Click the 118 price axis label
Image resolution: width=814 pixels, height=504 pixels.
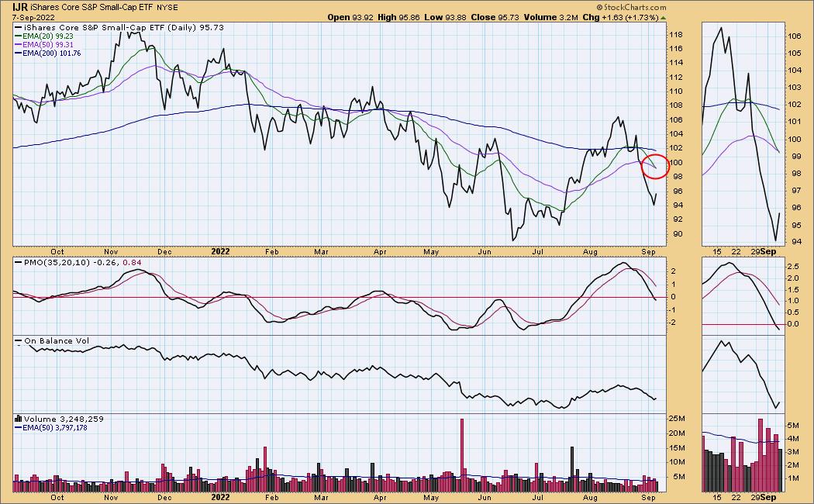675,35
